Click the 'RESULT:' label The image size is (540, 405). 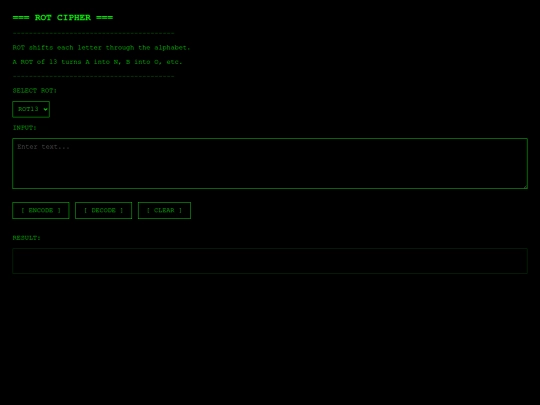click(26, 238)
